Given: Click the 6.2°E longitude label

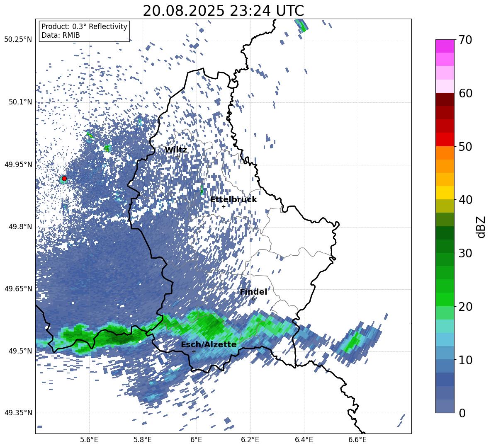Looking at the screenshot, I should point(250,440).
